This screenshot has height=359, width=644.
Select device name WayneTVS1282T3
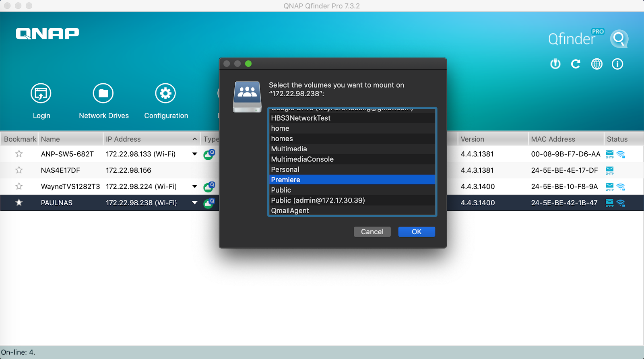coord(70,186)
